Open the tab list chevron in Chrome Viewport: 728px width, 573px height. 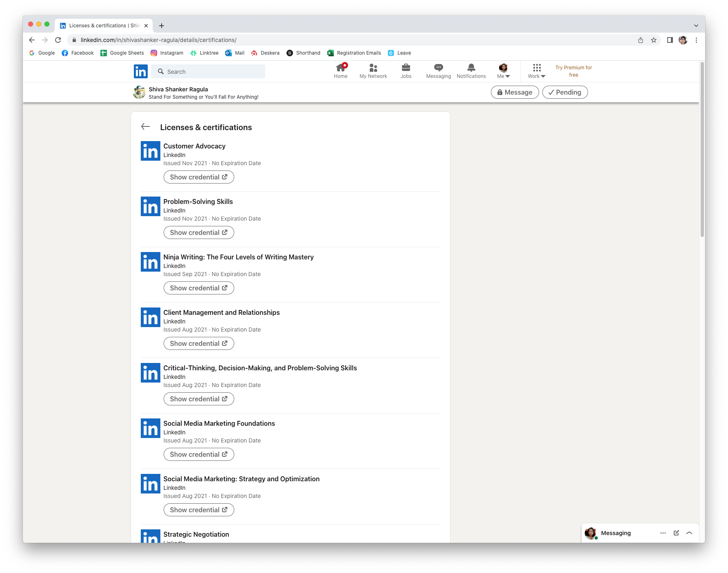pyautogui.click(x=696, y=25)
